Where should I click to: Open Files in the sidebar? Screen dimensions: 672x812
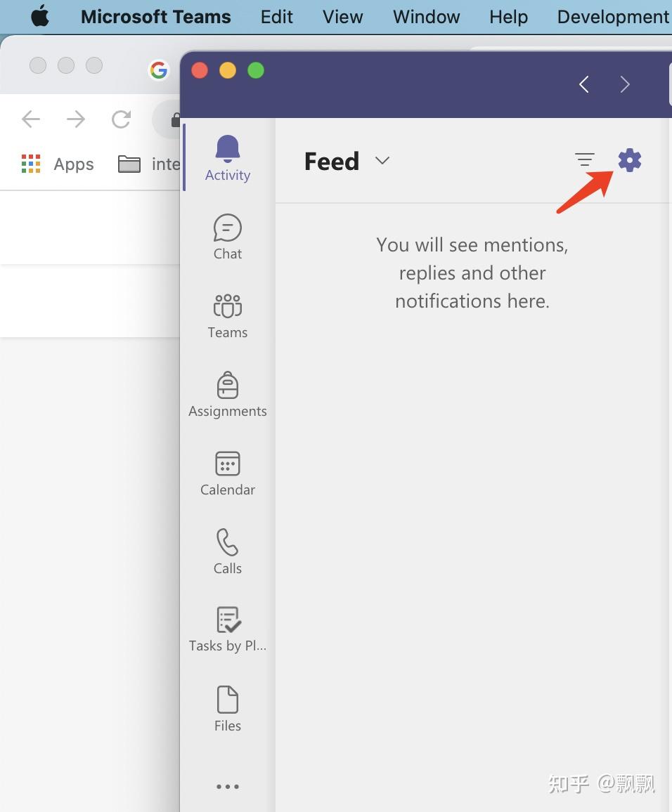pos(228,709)
